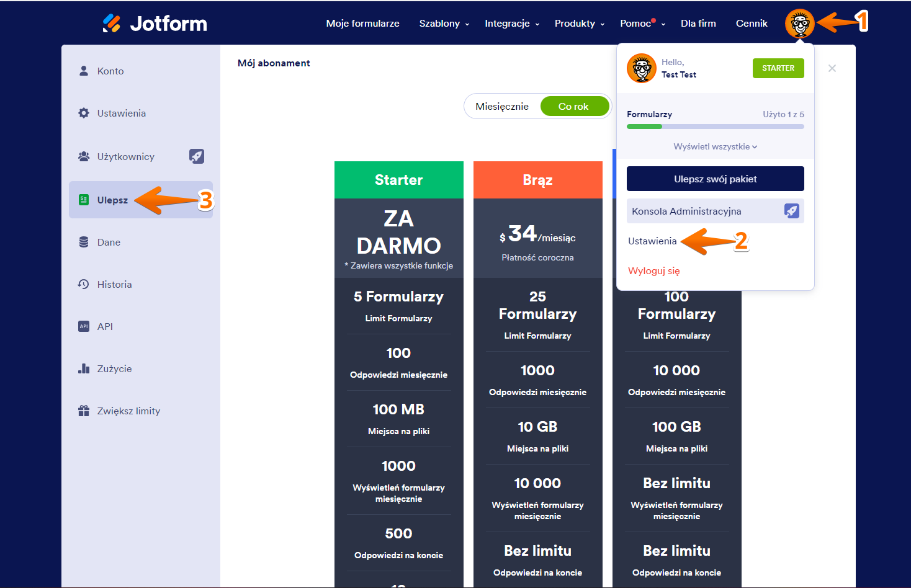
Task: Expand the Produkty dropdown menu
Action: point(580,24)
